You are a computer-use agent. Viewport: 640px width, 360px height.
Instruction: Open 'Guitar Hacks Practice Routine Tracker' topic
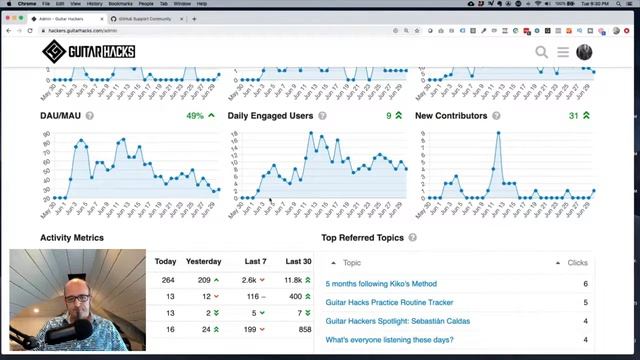tap(389, 302)
